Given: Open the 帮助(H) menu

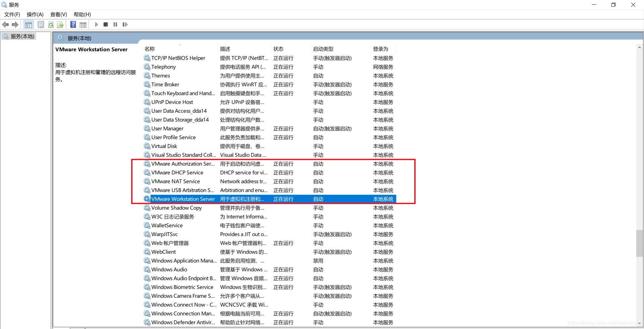Looking at the screenshot, I should click(x=82, y=14).
